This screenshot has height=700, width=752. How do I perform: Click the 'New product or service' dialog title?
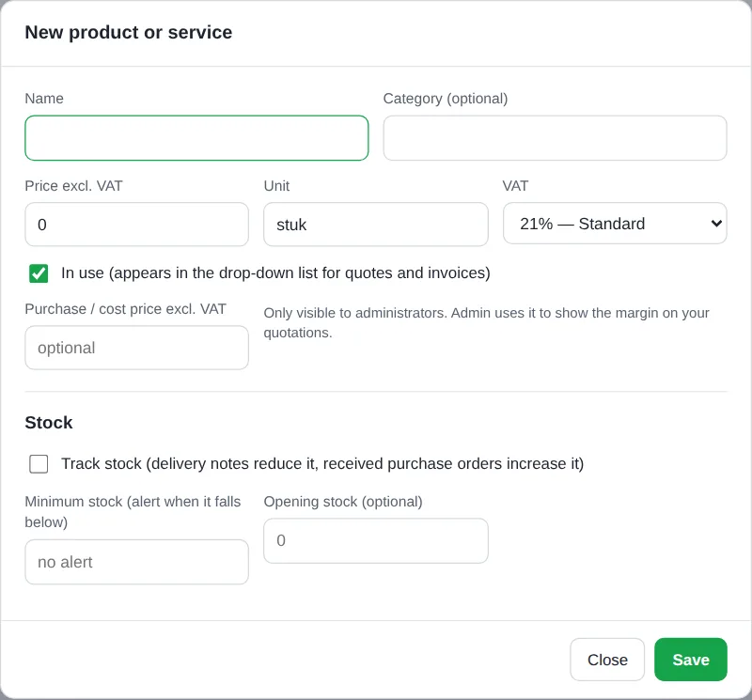point(129,32)
